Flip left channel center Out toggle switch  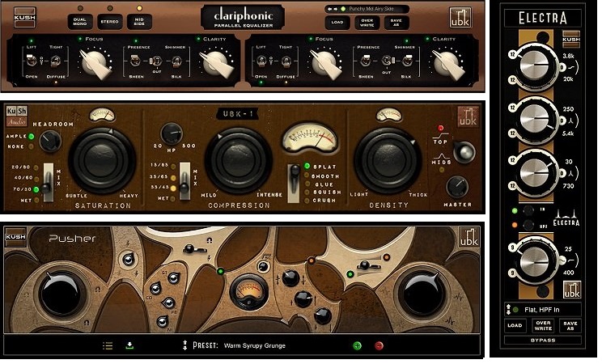156,61
